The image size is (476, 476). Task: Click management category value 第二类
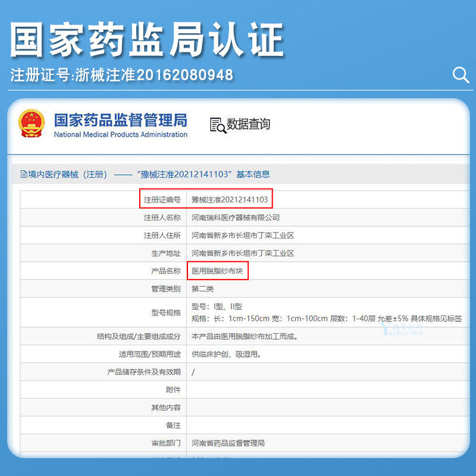tap(202, 289)
